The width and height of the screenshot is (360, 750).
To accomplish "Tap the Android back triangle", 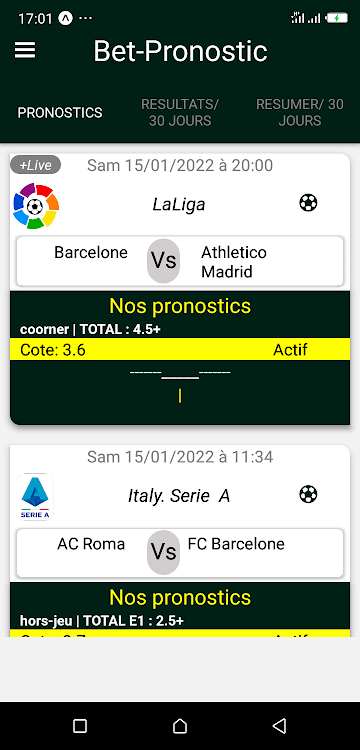I will pos(279,726).
